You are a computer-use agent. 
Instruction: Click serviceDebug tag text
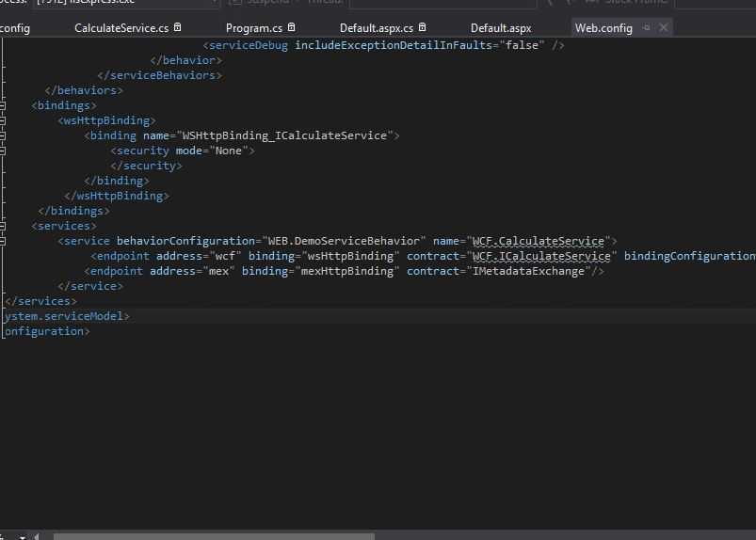pyautogui.click(x=249, y=45)
